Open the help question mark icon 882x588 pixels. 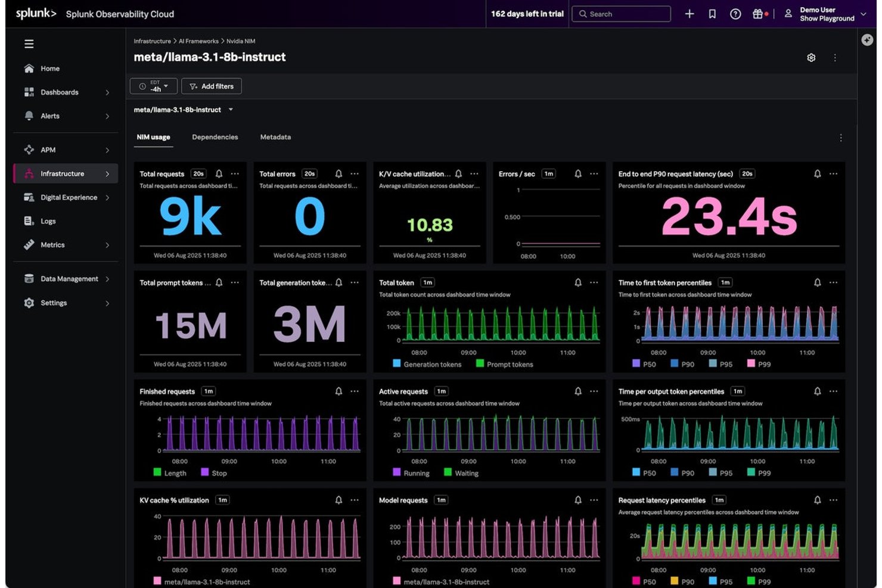[x=735, y=14]
